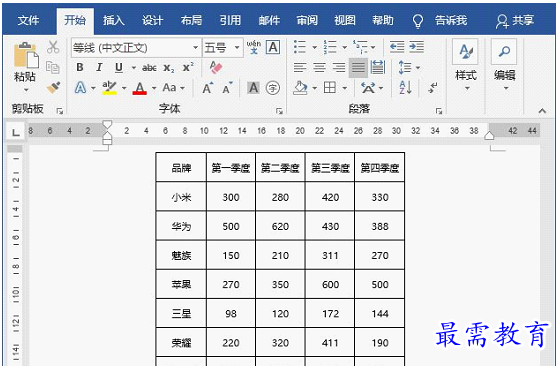Apply text effects glowing A
Viewport: 557px width, 366px height.
coord(81,87)
